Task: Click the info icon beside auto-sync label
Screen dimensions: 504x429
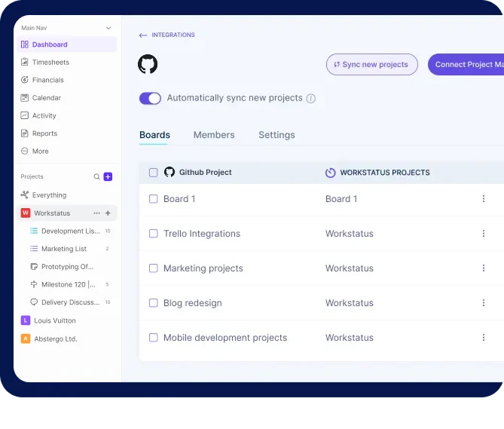Action: click(311, 99)
